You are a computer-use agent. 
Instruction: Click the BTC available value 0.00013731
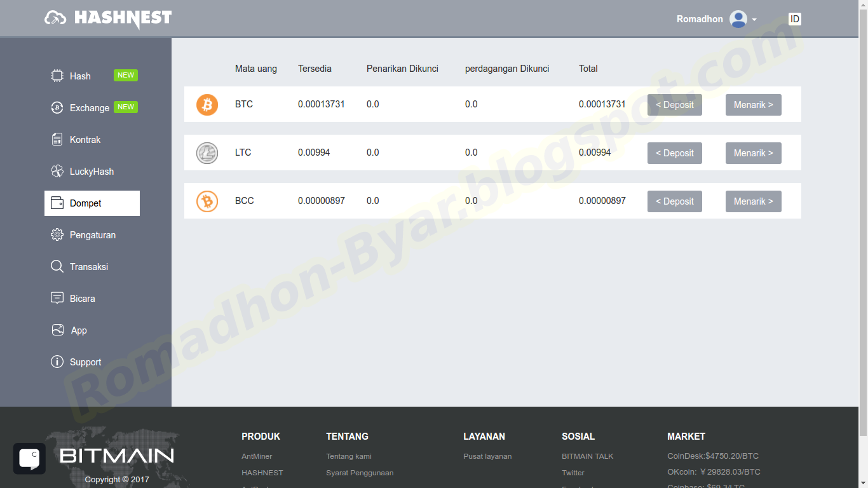[322, 104]
